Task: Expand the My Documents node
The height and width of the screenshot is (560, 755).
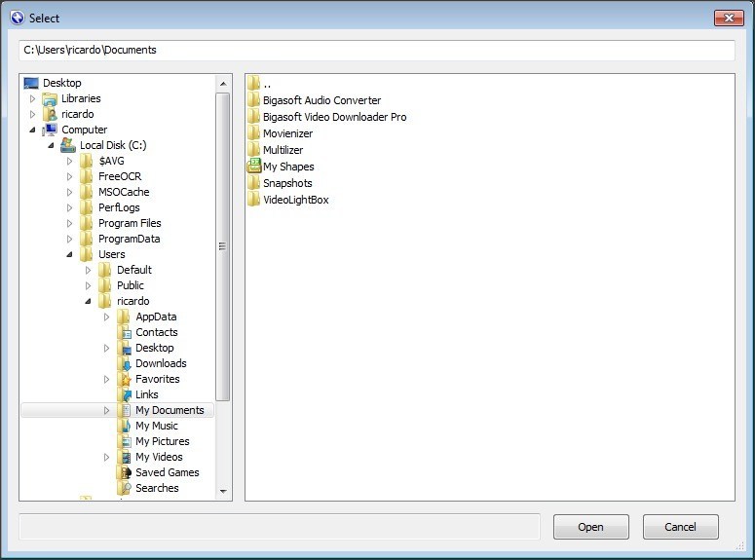Action: tap(106, 410)
